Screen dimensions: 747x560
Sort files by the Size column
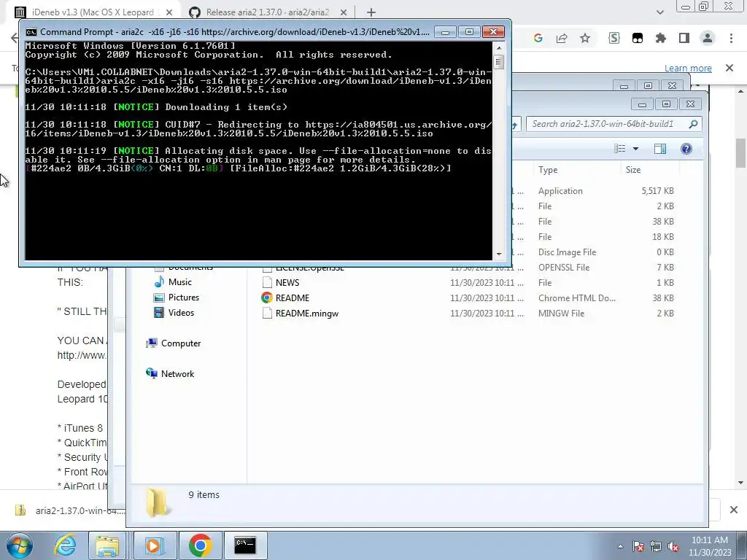pos(651,170)
